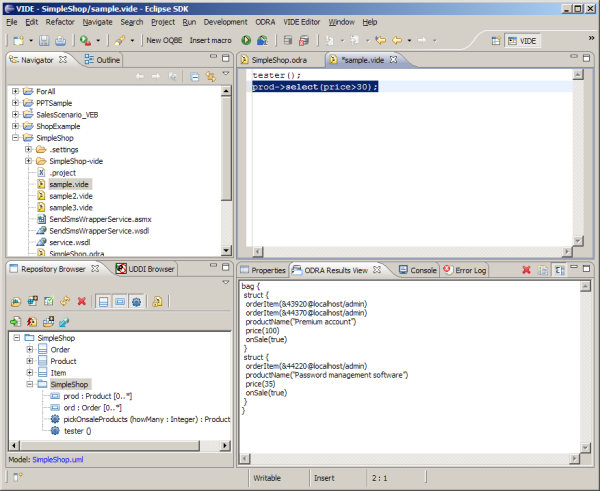
Task: Switch to the UDDI Browser tab
Action: [x=145, y=269]
